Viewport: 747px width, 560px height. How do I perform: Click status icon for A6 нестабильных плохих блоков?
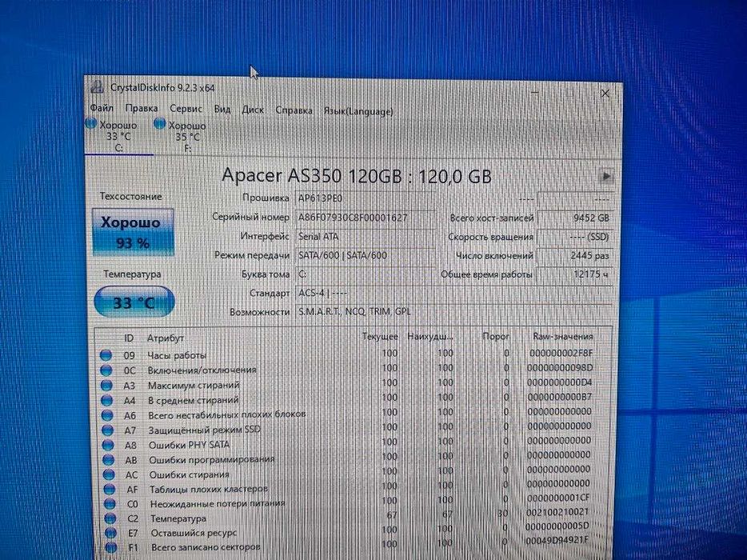(x=107, y=414)
